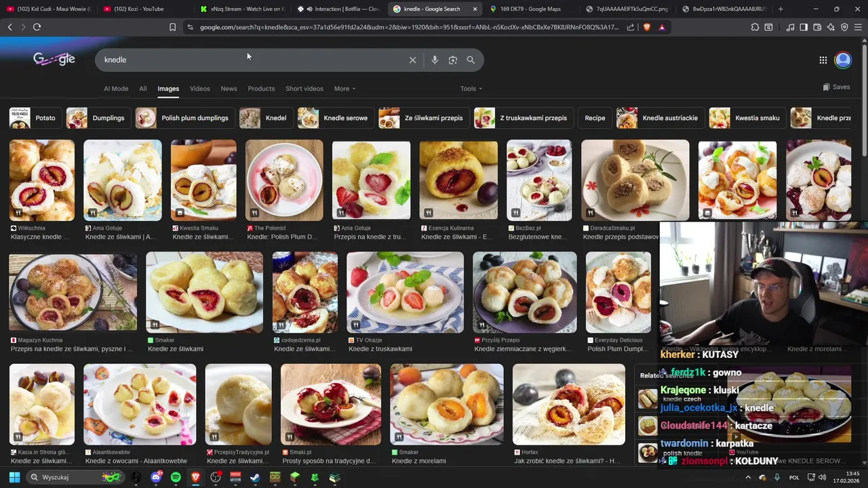The image size is (868, 488).
Task: Open the Wilkuchnia Klasyczne knedle image
Action: point(41,180)
